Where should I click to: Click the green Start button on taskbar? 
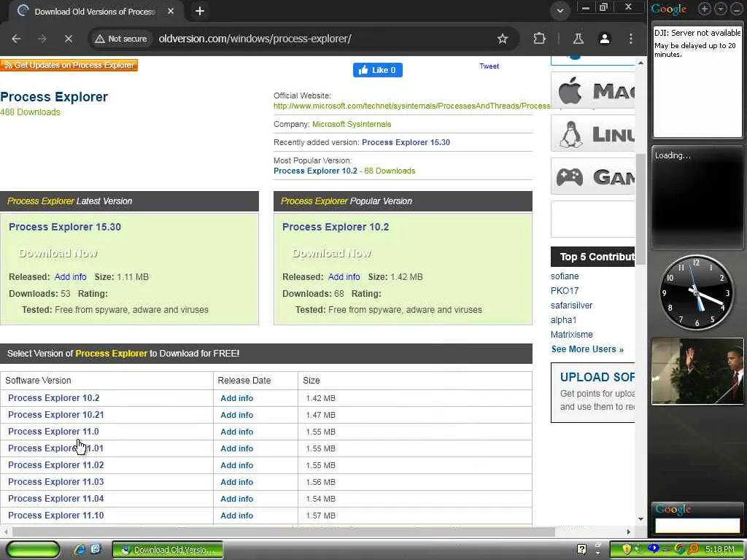pos(33,550)
